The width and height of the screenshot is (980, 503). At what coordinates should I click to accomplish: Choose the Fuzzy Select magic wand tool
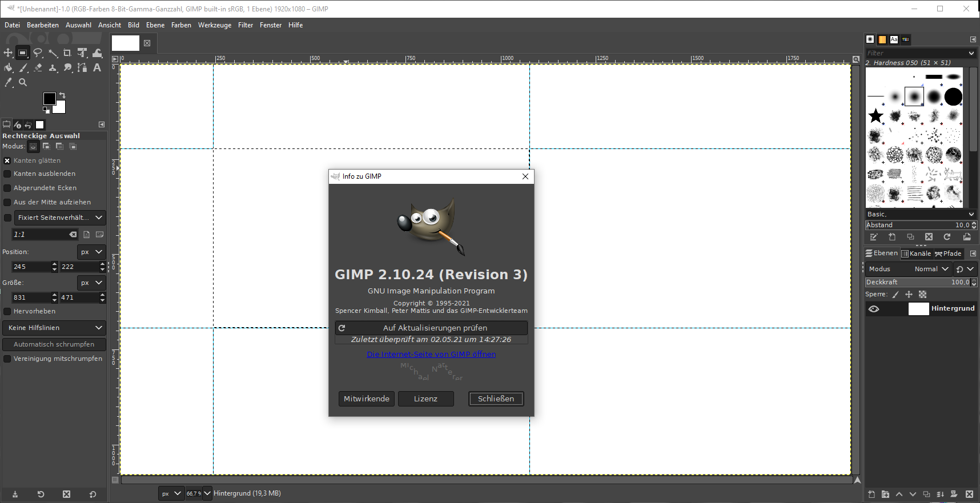click(x=53, y=53)
